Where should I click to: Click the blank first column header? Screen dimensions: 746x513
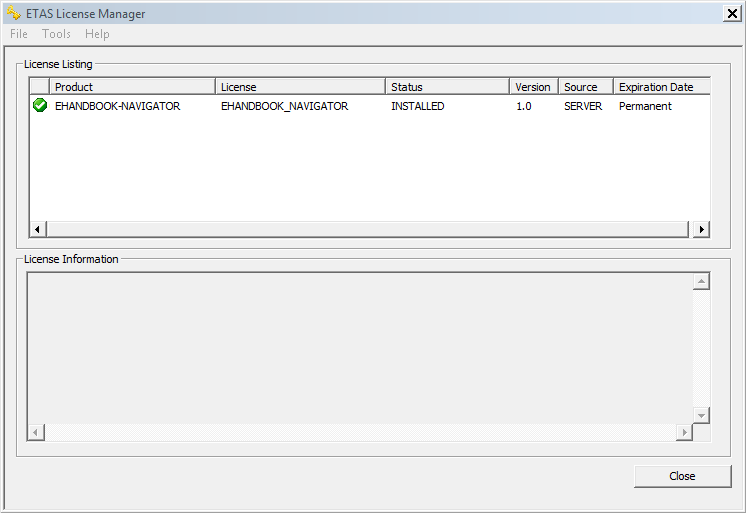click(40, 87)
